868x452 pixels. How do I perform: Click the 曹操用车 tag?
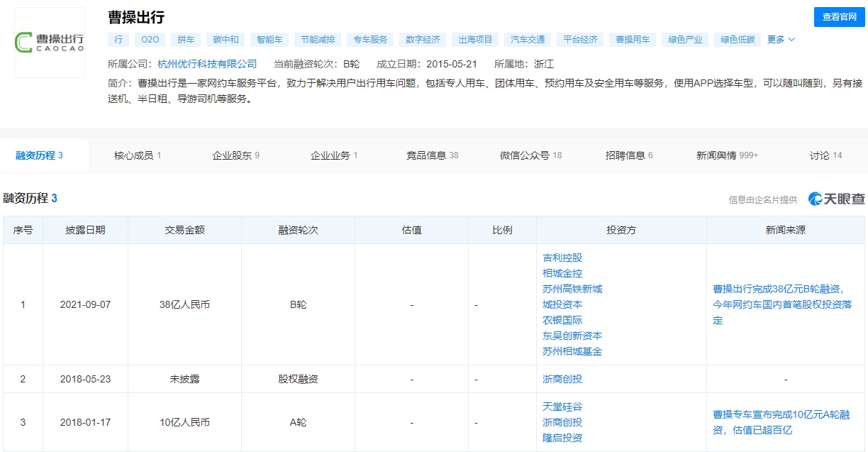pos(633,40)
